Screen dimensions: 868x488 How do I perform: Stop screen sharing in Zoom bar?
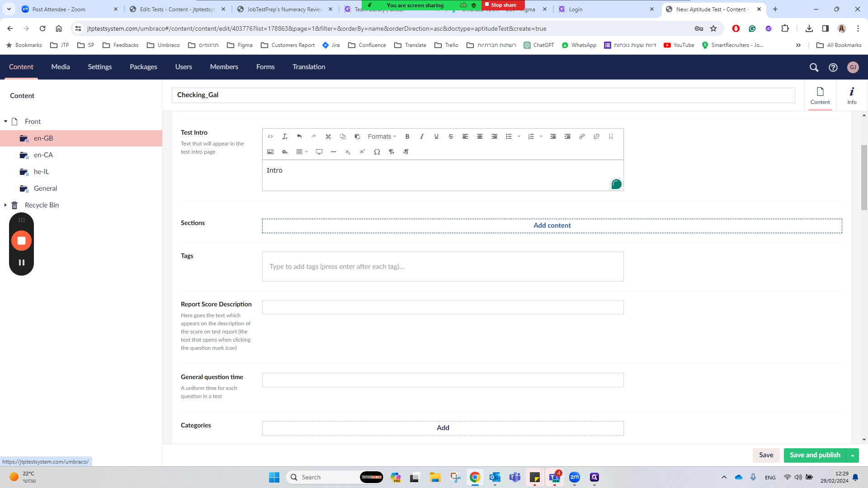[504, 5]
